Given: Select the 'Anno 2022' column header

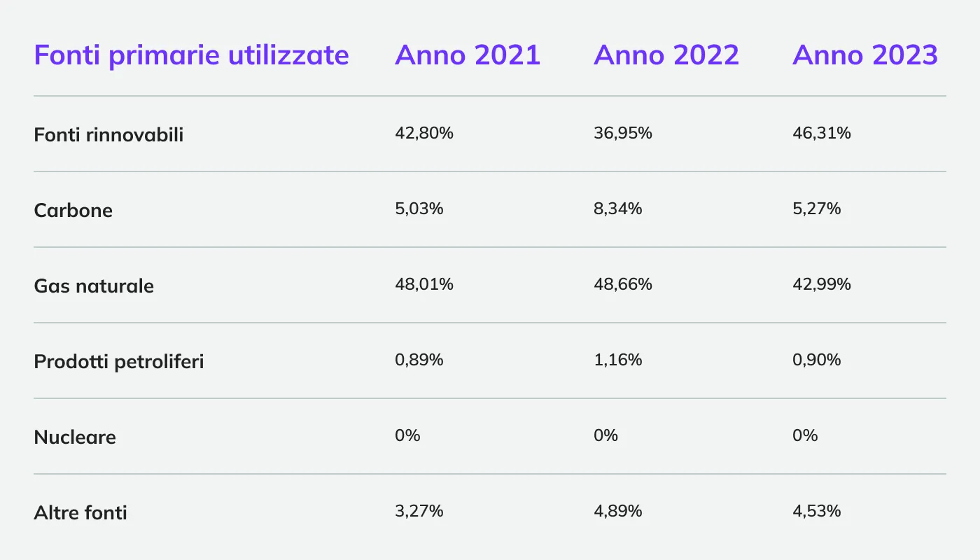Looking at the screenshot, I should click(666, 55).
